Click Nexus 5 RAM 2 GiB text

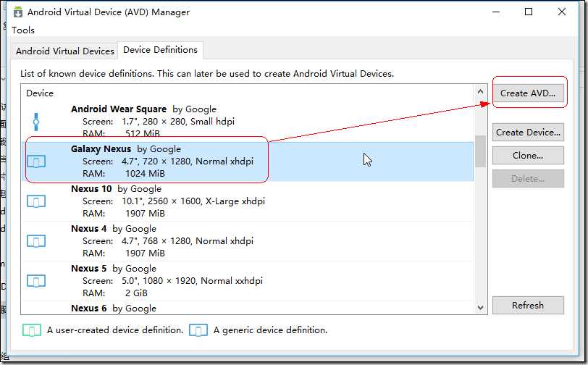[x=115, y=293]
